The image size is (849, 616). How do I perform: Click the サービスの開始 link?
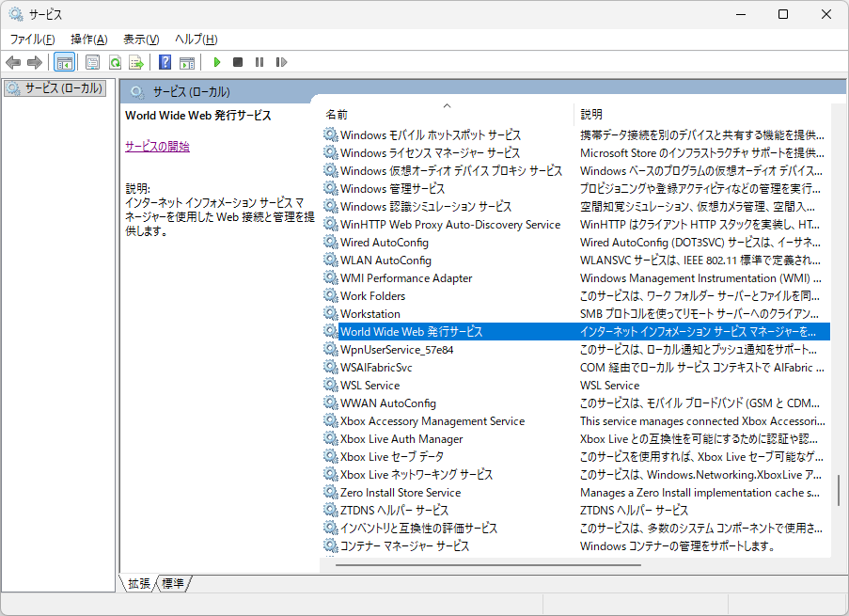coord(157,147)
